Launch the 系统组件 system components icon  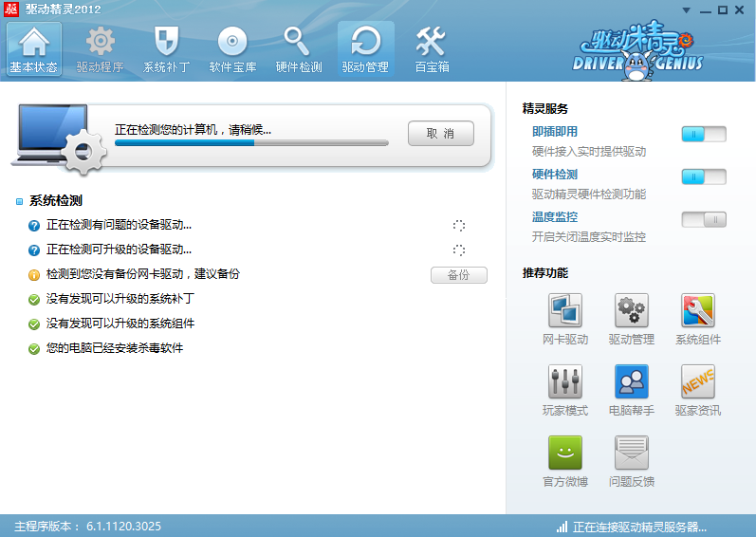(x=698, y=311)
